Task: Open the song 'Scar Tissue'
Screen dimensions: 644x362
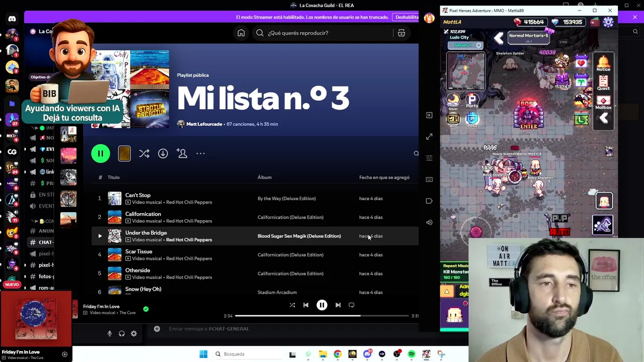Action: (x=138, y=251)
